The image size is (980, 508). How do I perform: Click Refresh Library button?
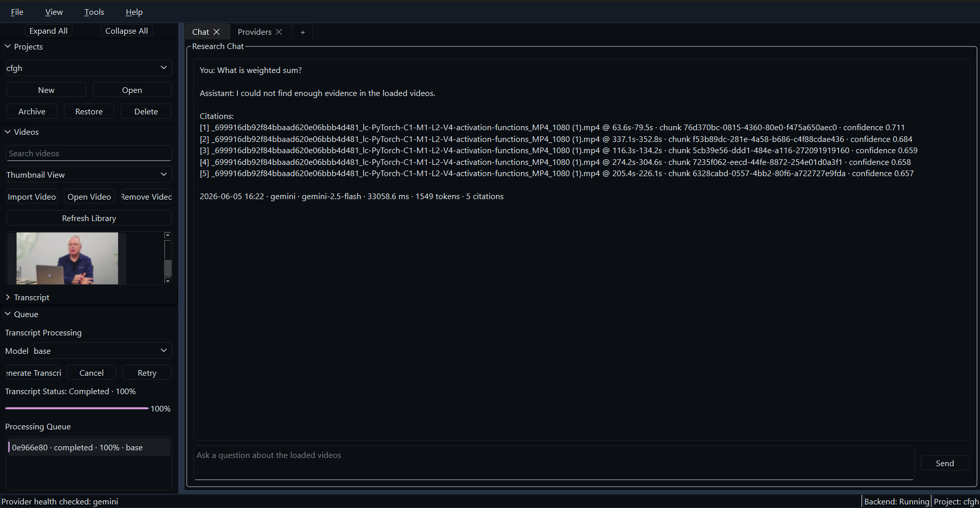[89, 218]
